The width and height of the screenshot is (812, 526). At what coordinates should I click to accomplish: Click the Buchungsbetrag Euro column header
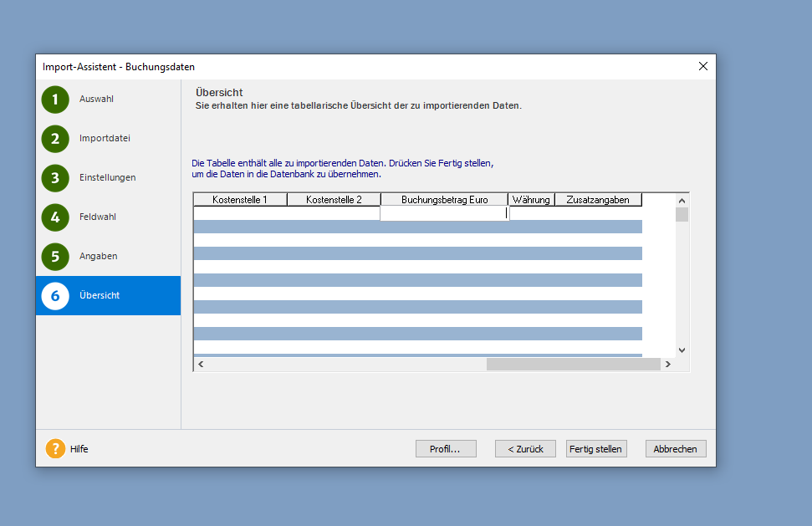pos(444,200)
